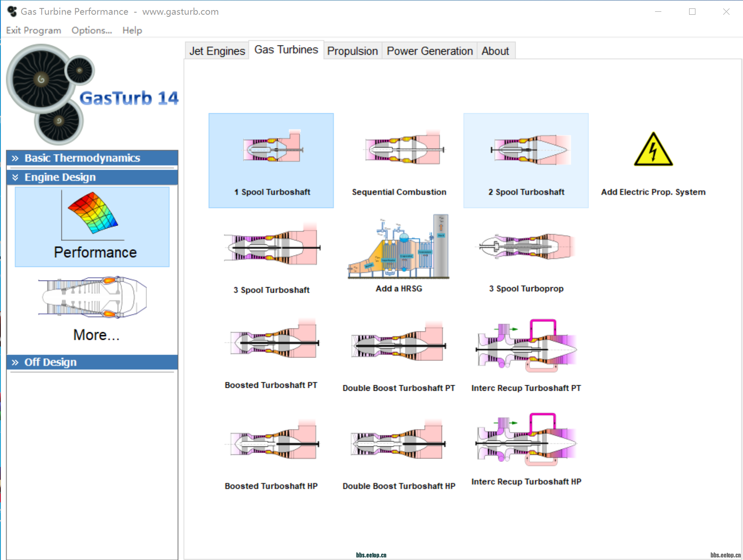Viewport: 743px width, 560px height.
Task: Click the Boosted Turboshaft HP label
Action: (271, 486)
